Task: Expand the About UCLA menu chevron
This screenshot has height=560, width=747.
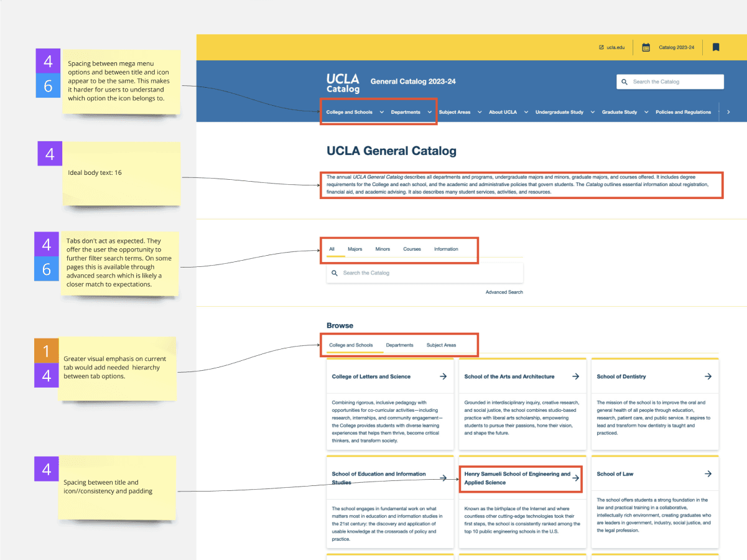Action: point(526,112)
